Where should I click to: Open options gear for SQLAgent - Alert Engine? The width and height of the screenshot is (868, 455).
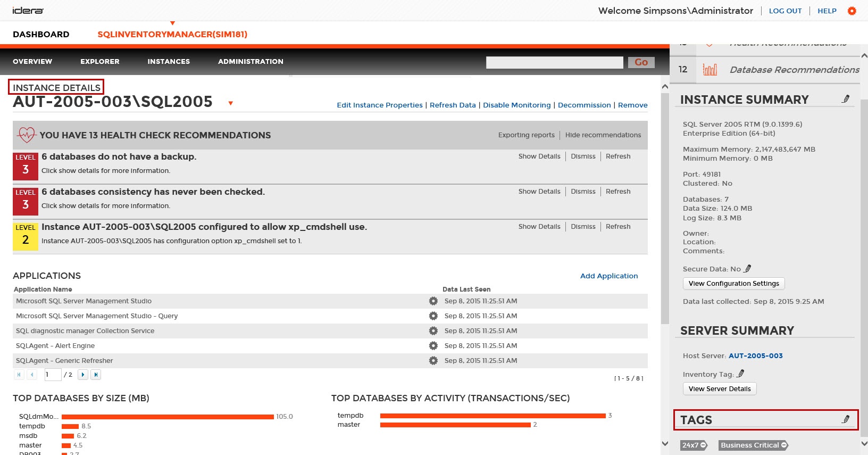click(433, 346)
